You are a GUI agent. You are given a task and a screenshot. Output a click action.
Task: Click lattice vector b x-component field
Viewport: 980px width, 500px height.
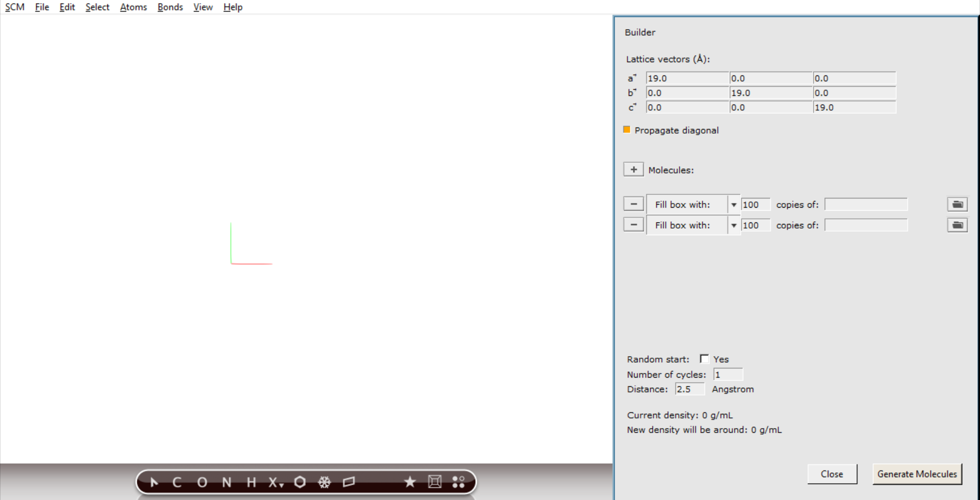point(688,93)
